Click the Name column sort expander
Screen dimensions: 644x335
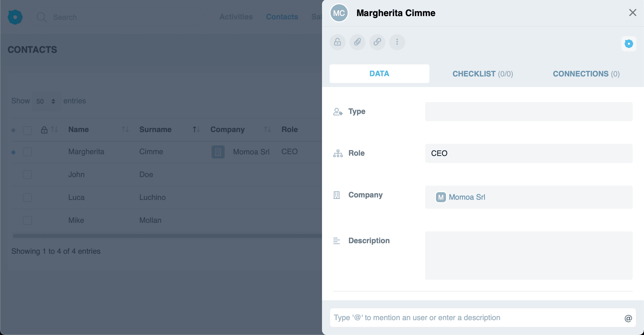tap(127, 130)
